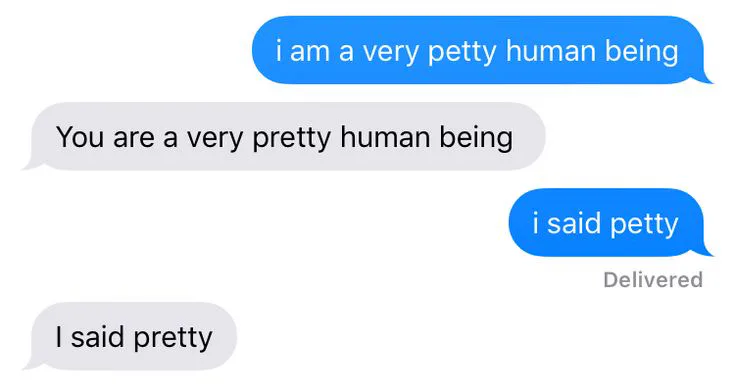Click the word "said" in the blue bubble
The width and height of the screenshot is (735, 392).
574,223
